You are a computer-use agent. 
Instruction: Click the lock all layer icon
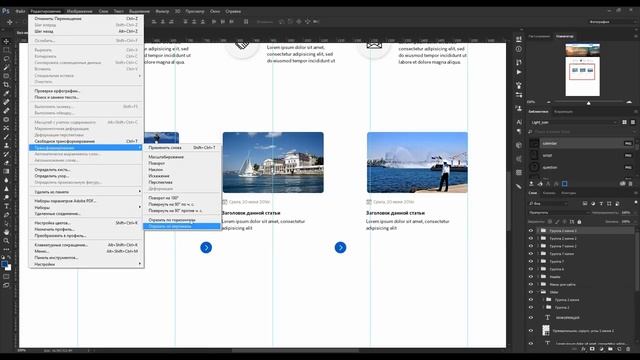(x=579, y=222)
